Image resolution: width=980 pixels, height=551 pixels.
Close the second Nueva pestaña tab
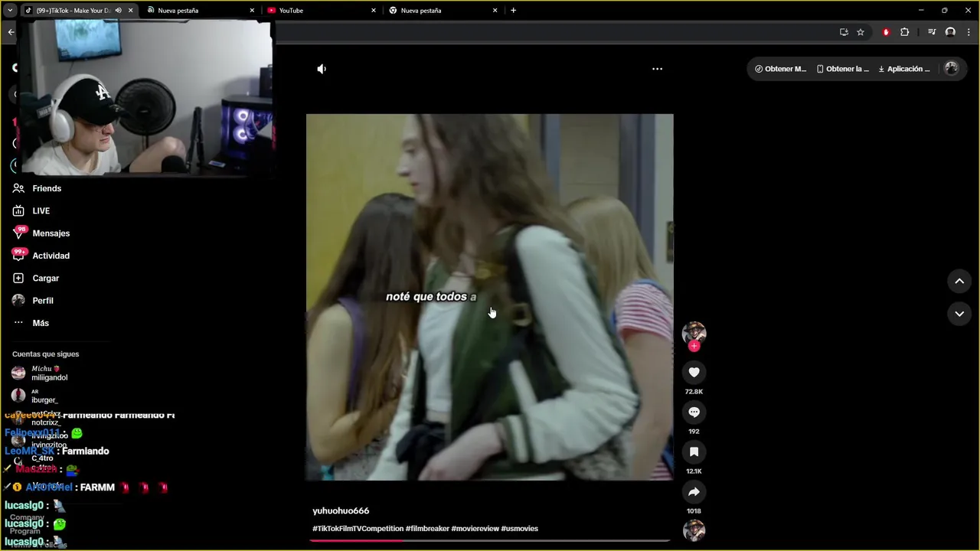pos(495,11)
